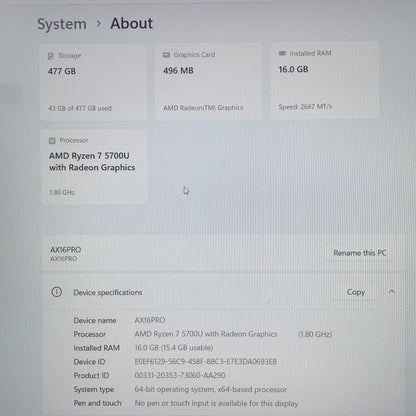Viewport: 416px width, 416px height.
Task: Collapse the Device specifications section
Action: pos(392,292)
